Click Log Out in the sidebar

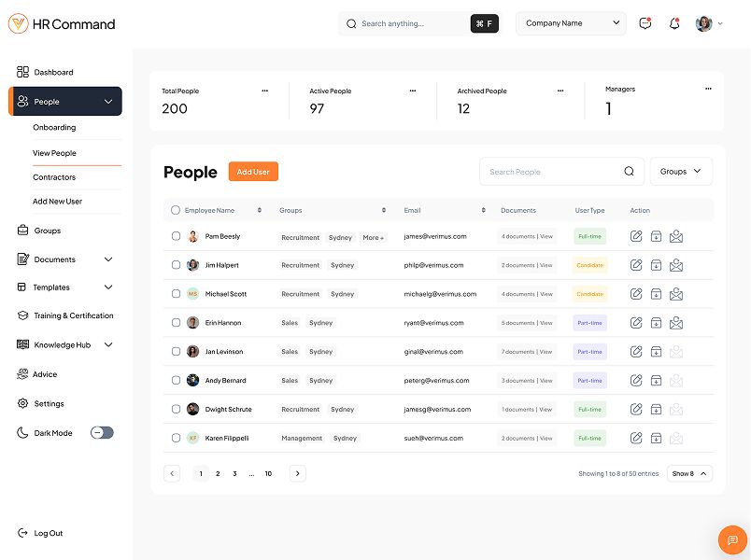pyautogui.click(x=48, y=533)
